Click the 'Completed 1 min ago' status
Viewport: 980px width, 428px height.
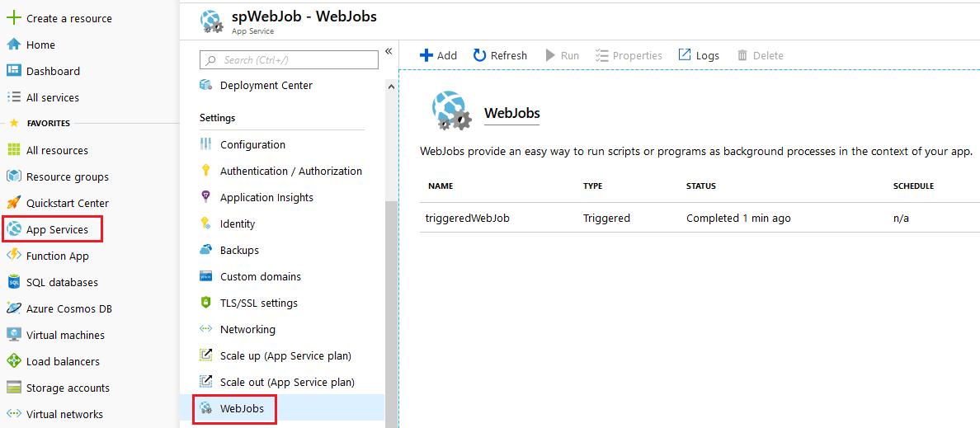[739, 218]
